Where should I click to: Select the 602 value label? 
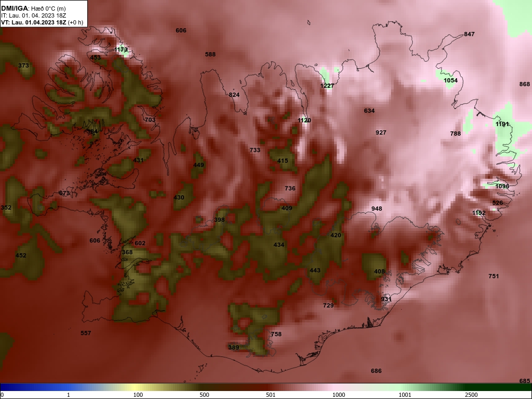point(140,243)
